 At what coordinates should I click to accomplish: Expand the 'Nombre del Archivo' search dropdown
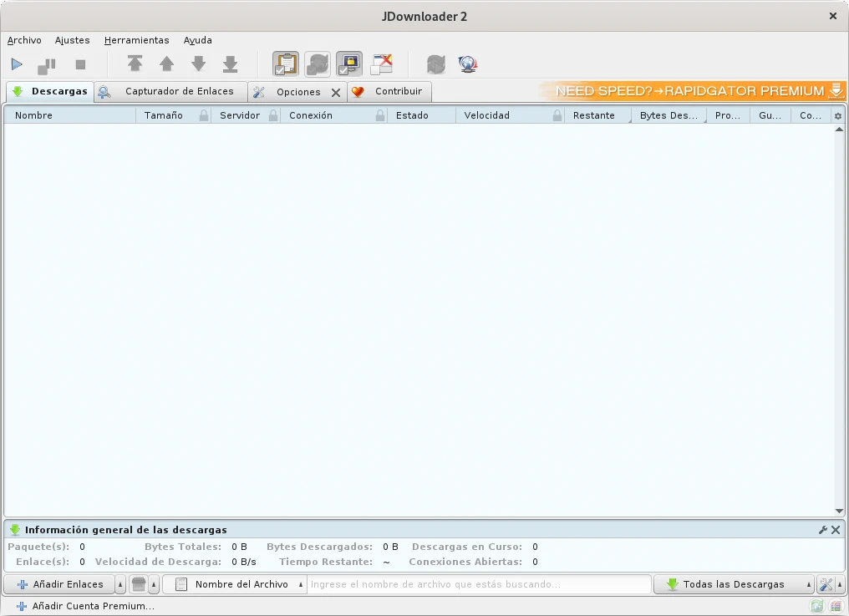pos(301,584)
